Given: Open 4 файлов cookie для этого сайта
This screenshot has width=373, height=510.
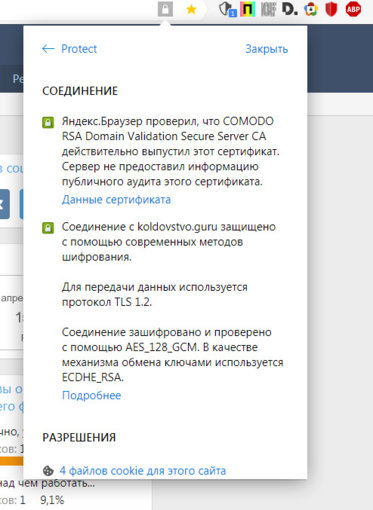Looking at the screenshot, I should tap(143, 471).
